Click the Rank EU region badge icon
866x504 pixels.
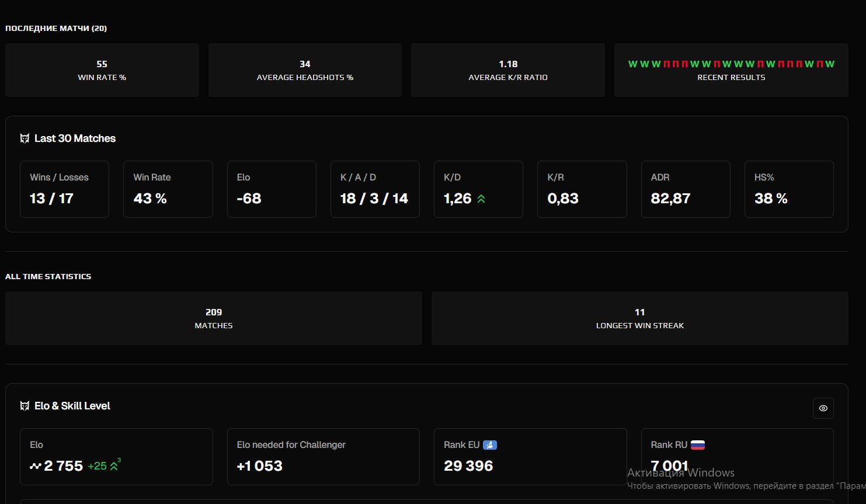coord(489,445)
